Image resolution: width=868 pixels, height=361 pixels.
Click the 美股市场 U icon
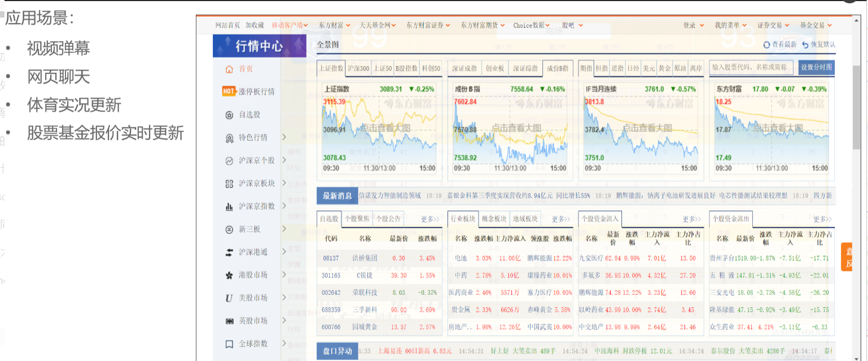(229, 298)
